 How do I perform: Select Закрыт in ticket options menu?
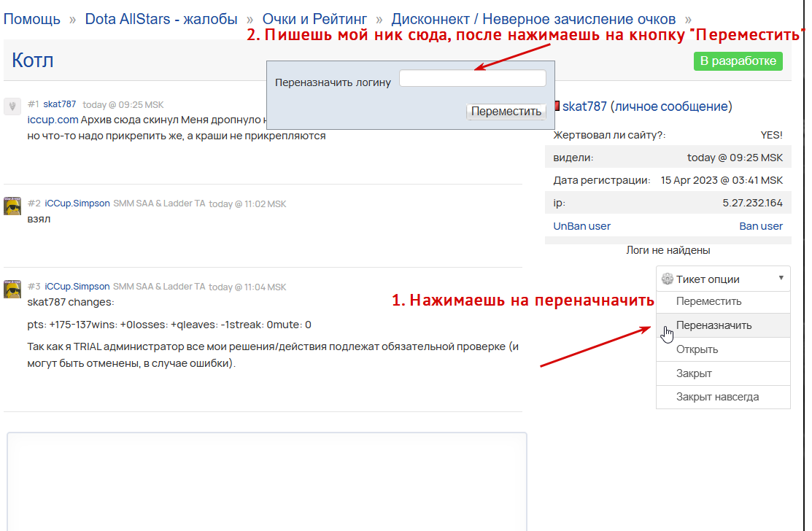pyautogui.click(x=723, y=373)
